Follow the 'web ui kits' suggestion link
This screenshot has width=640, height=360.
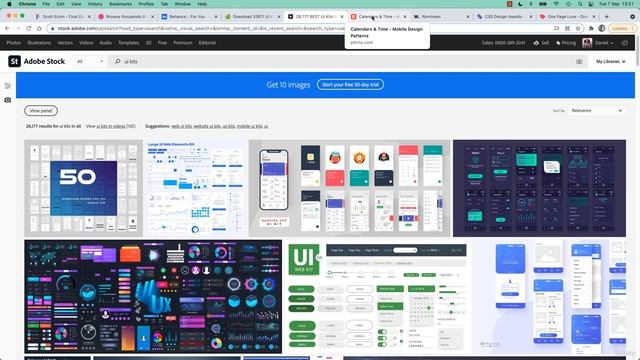(x=182, y=126)
